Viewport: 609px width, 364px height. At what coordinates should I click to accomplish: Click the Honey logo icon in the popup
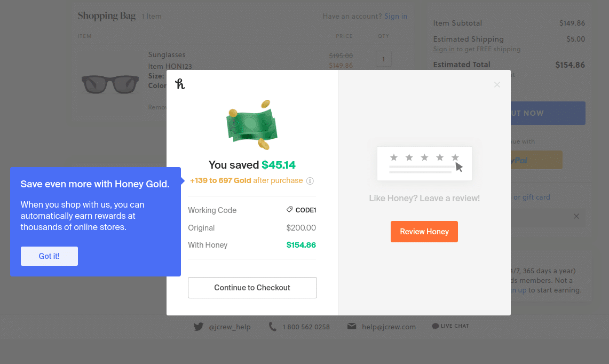(x=180, y=83)
